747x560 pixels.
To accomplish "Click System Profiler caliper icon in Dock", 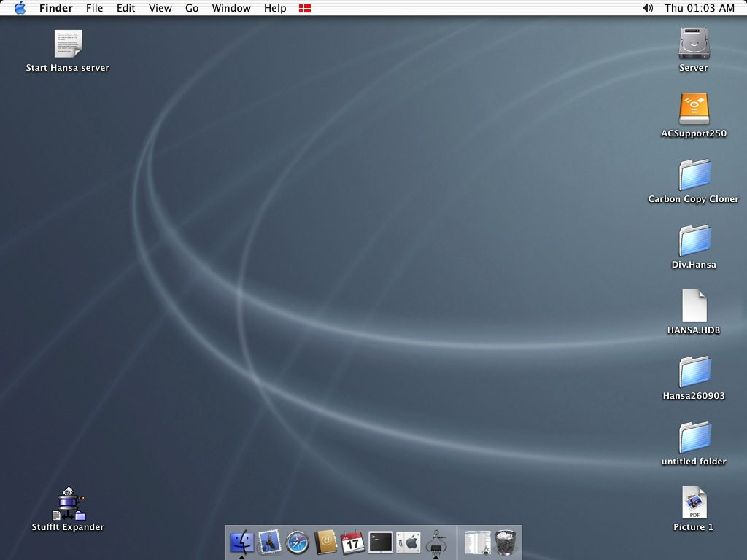I will pos(436,542).
